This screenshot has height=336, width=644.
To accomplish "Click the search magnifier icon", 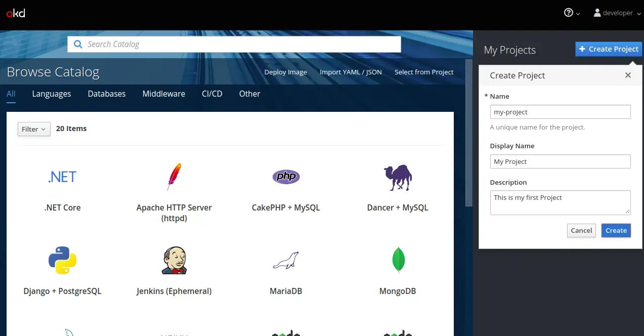I will click(x=78, y=44).
